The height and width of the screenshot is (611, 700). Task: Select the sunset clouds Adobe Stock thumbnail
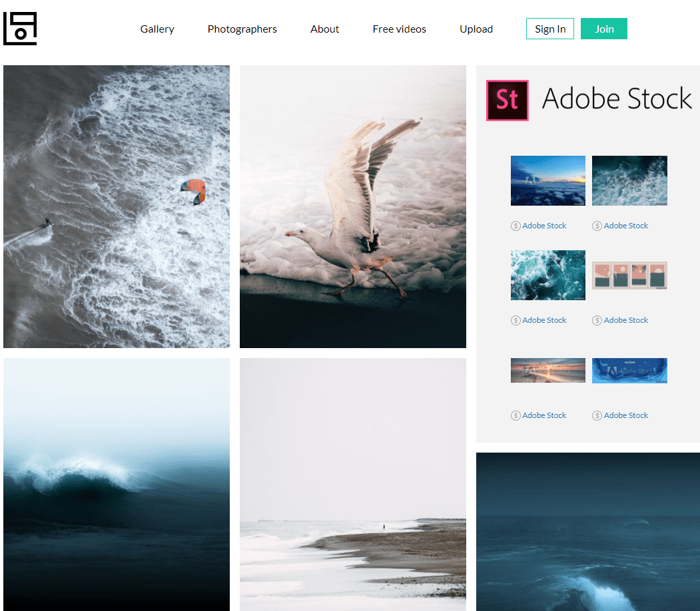(x=547, y=180)
